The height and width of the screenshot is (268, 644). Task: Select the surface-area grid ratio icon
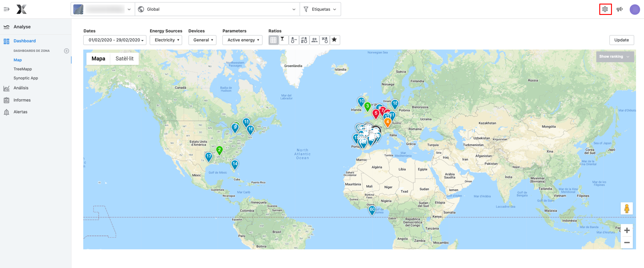pos(273,40)
